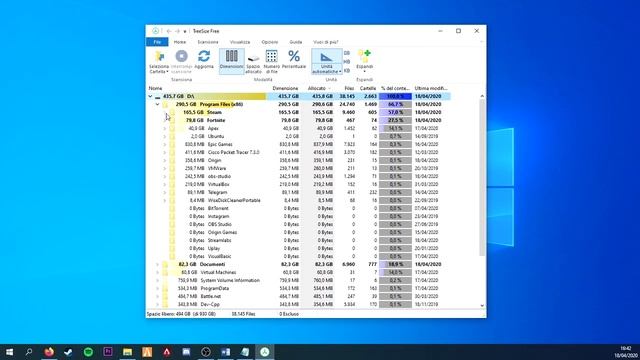Screen dimensions: 640x360
Task: Switch to the Scansione tab
Action: pos(208,42)
